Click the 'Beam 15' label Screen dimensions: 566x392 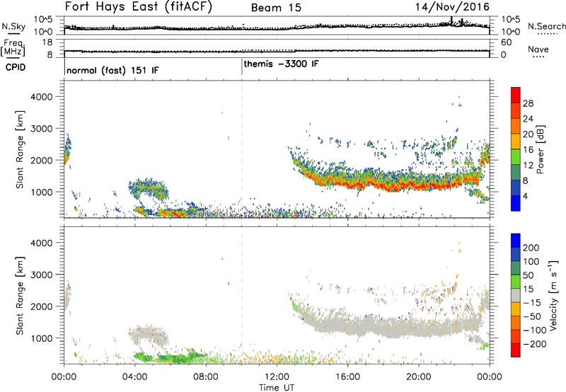pos(276,8)
